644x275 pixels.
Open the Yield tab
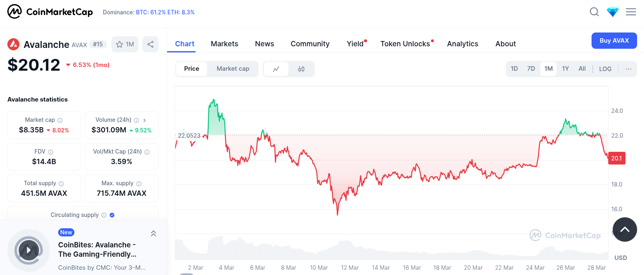point(355,44)
